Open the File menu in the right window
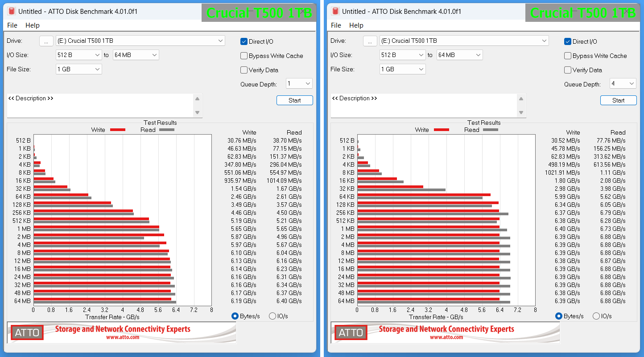 [336, 25]
